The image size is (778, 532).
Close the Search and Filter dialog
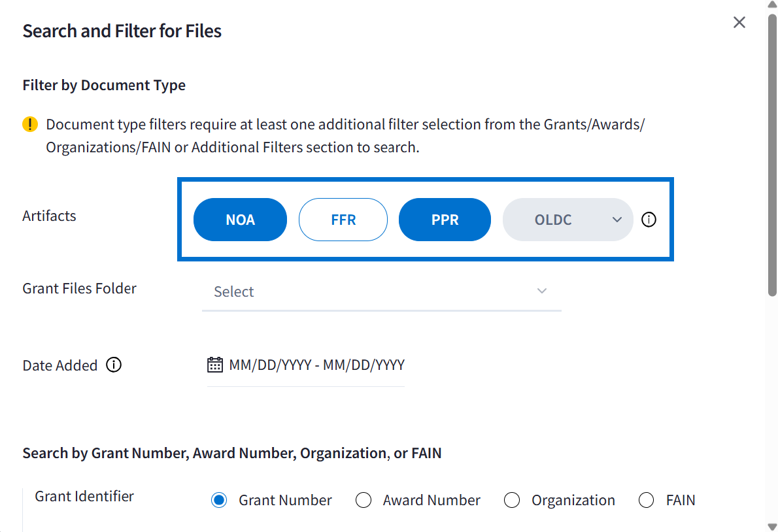739,22
